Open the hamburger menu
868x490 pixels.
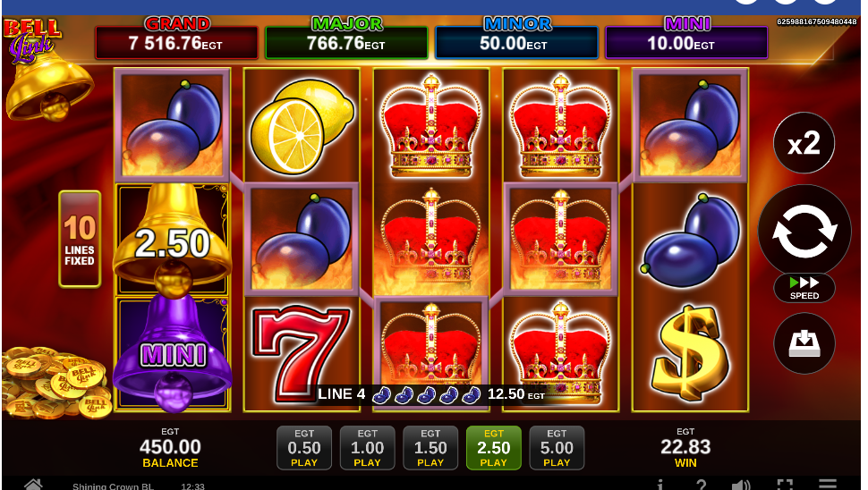coord(828,485)
